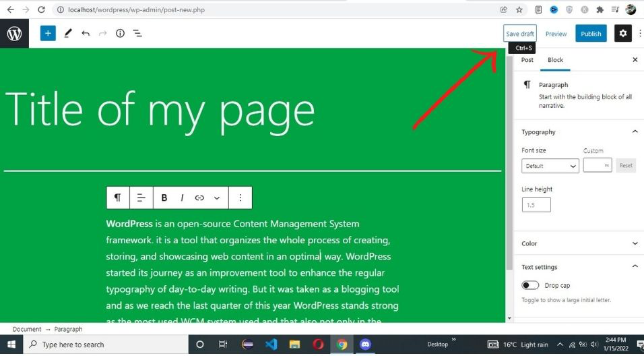This screenshot has height=362, width=644.
Task: Open the settings gear panel toggle
Action: 622,33
